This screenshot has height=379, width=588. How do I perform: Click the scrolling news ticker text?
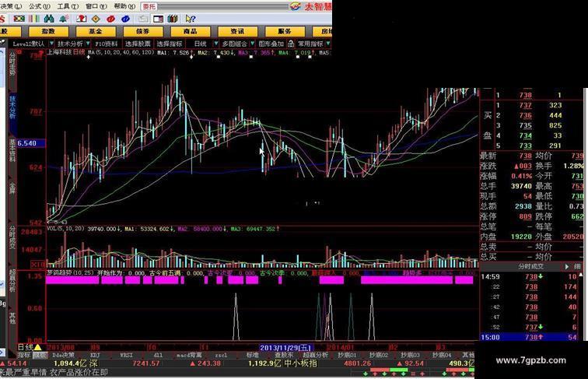pyautogui.click(x=54, y=373)
